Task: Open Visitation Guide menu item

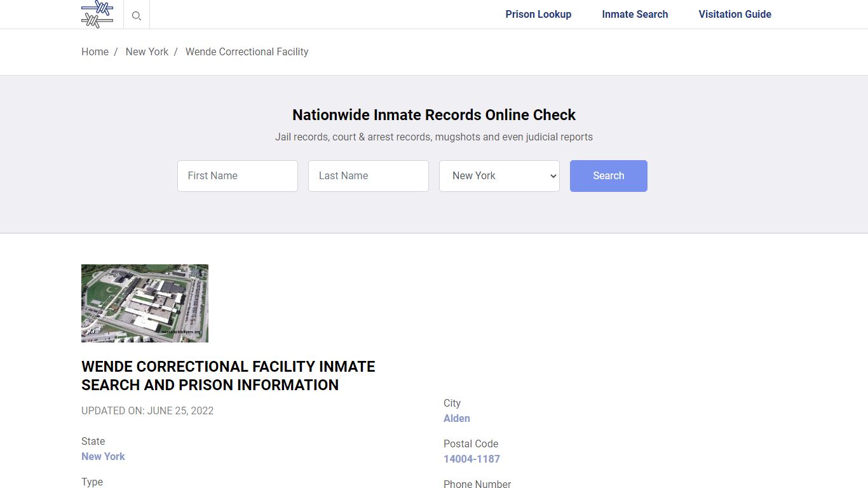Action: tap(735, 14)
